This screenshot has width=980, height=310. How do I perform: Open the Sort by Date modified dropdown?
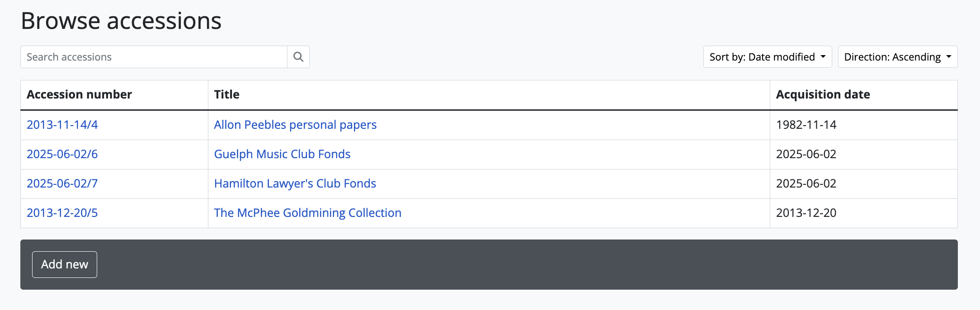tap(767, 57)
